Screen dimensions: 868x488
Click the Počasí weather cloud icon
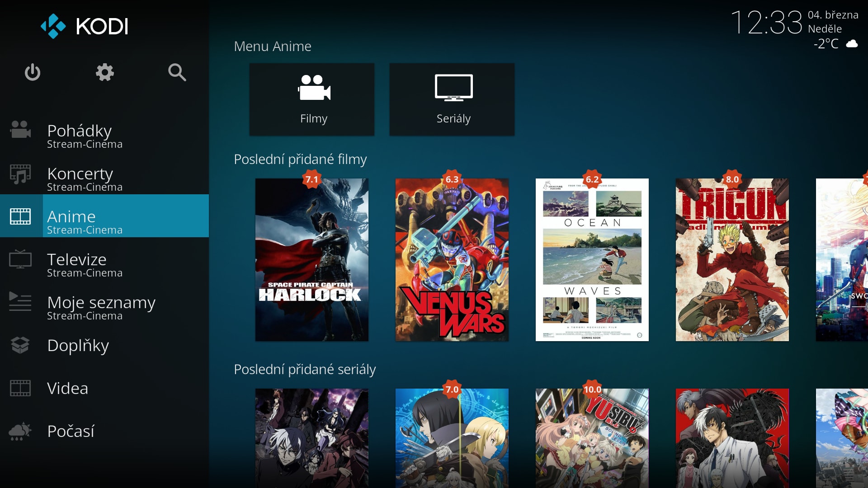tap(20, 432)
